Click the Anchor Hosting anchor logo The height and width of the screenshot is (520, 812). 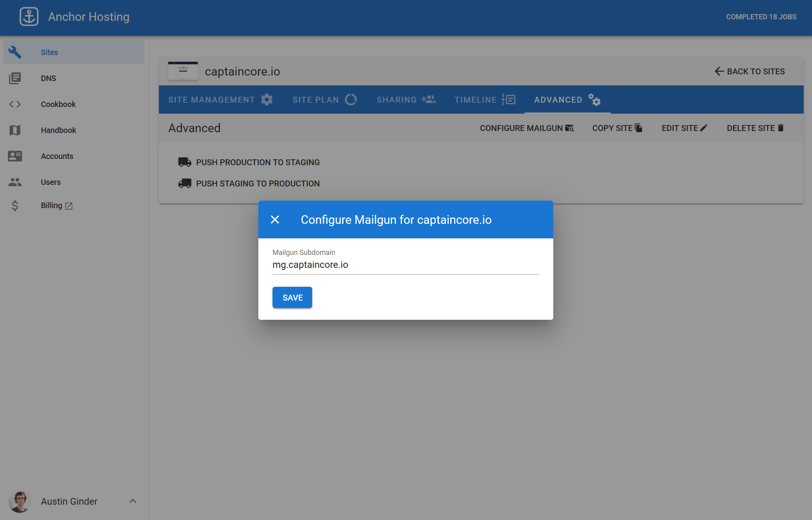(x=29, y=17)
